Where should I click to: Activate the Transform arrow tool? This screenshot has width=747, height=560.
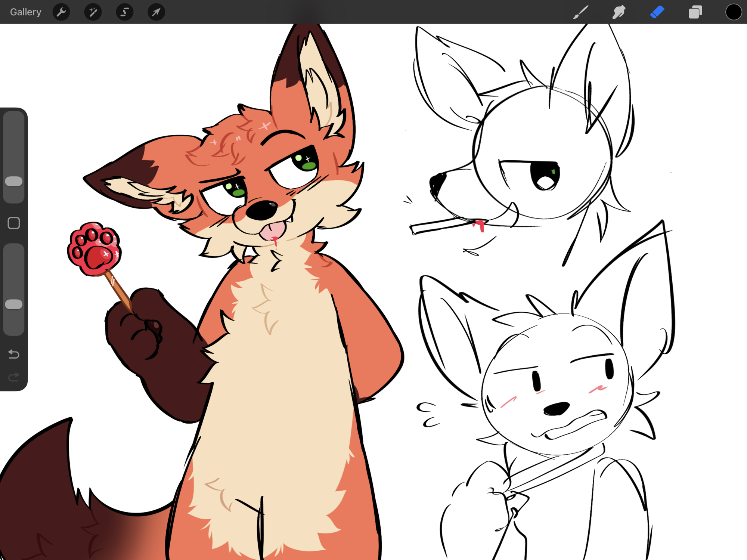[156, 12]
